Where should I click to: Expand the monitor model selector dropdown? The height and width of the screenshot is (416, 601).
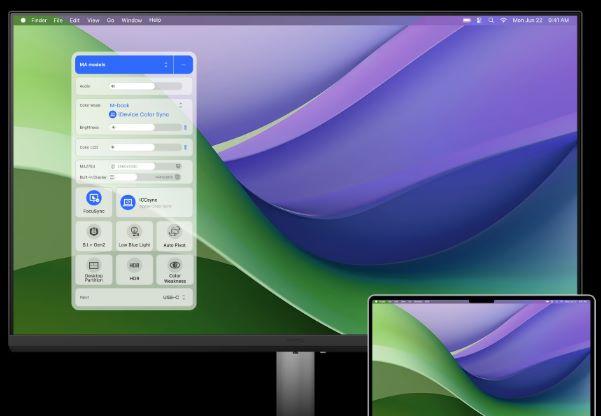pos(166,65)
